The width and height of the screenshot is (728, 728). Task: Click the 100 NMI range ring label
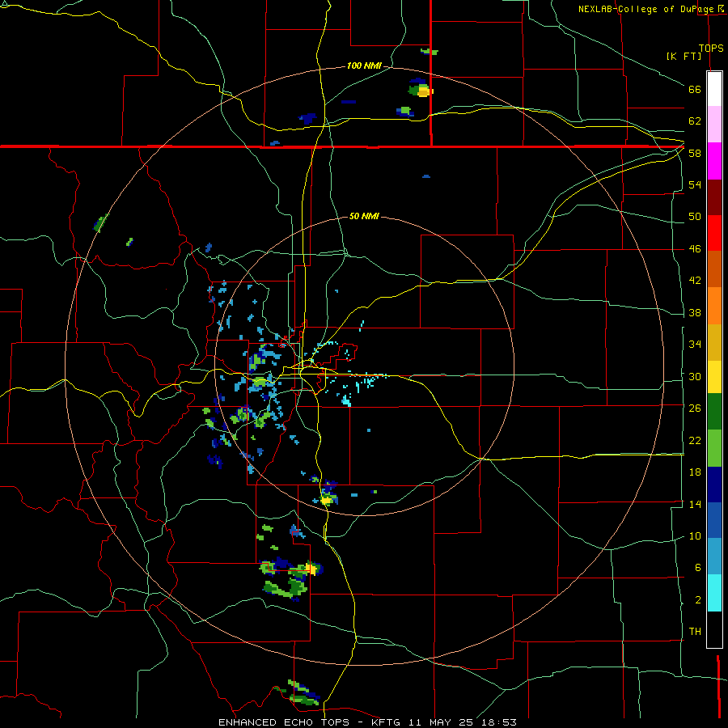coord(364,66)
